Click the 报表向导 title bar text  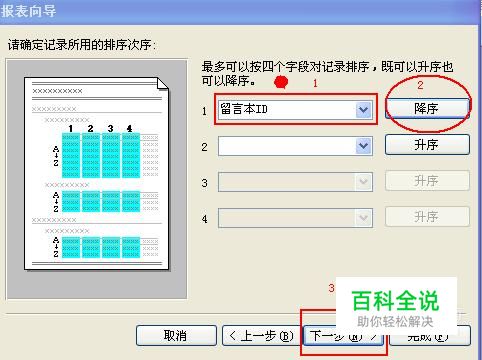pyautogui.click(x=28, y=11)
